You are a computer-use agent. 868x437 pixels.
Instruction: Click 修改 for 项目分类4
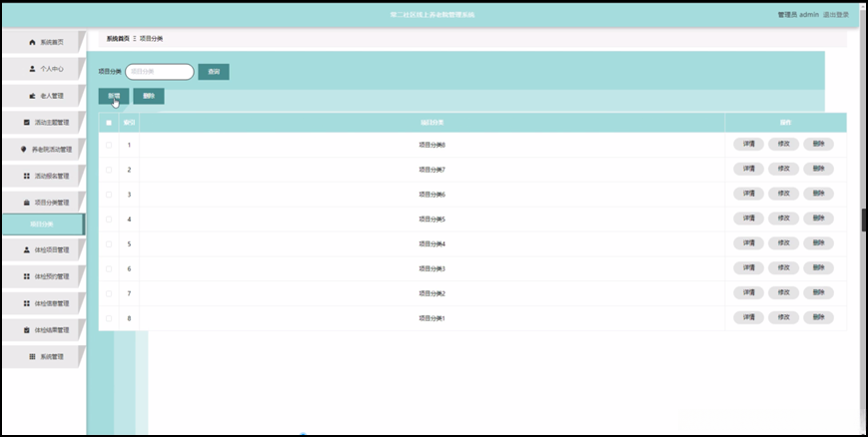tap(783, 243)
